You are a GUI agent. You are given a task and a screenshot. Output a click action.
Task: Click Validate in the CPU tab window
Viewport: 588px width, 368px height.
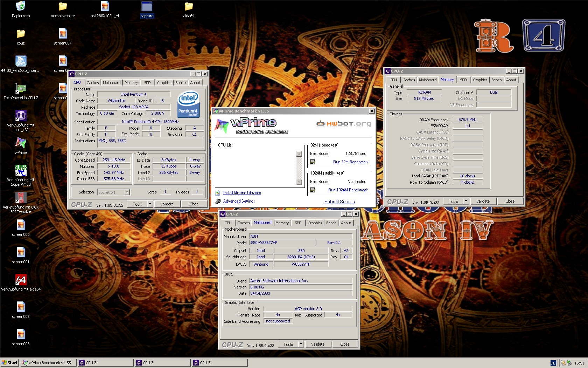coord(167,204)
